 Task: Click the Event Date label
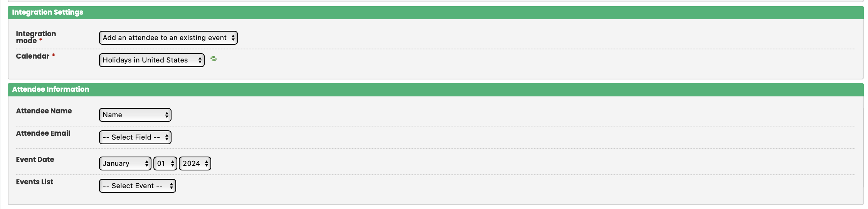[35, 160]
